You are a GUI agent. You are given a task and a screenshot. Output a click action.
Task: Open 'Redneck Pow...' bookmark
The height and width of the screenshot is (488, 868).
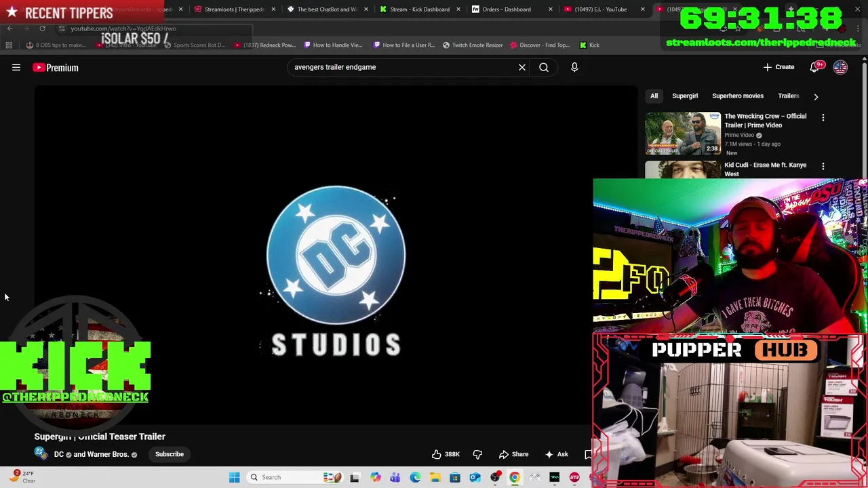pyautogui.click(x=264, y=45)
